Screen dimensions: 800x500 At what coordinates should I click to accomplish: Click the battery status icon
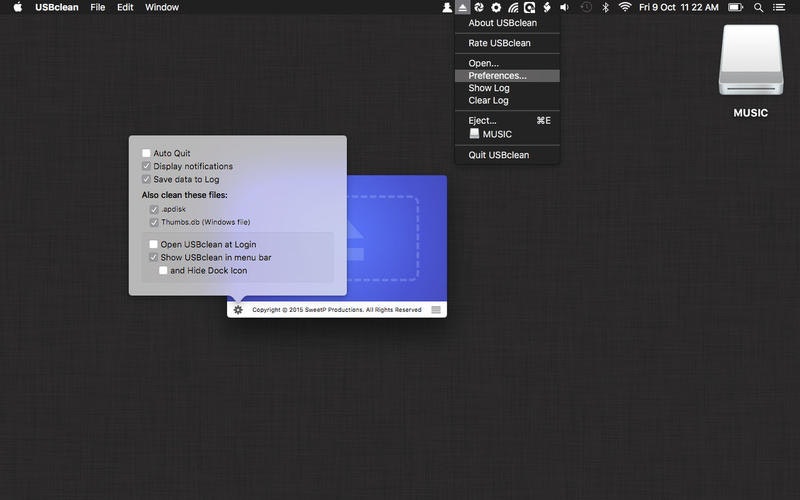point(735,7)
